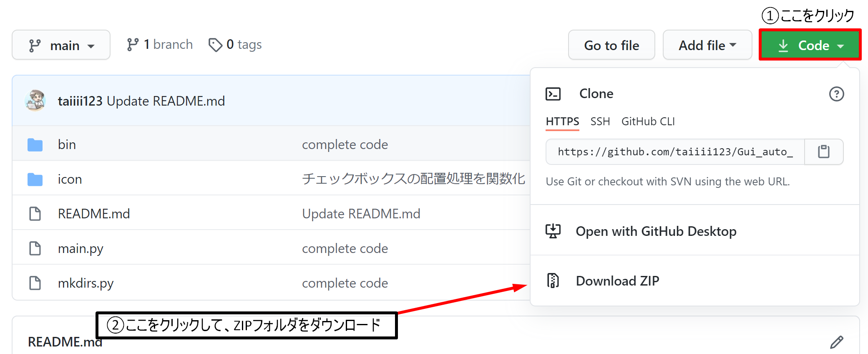Open Update README.md commit message at top
The height and width of the screenshot is (354, 868).
[x=166, y=101]
